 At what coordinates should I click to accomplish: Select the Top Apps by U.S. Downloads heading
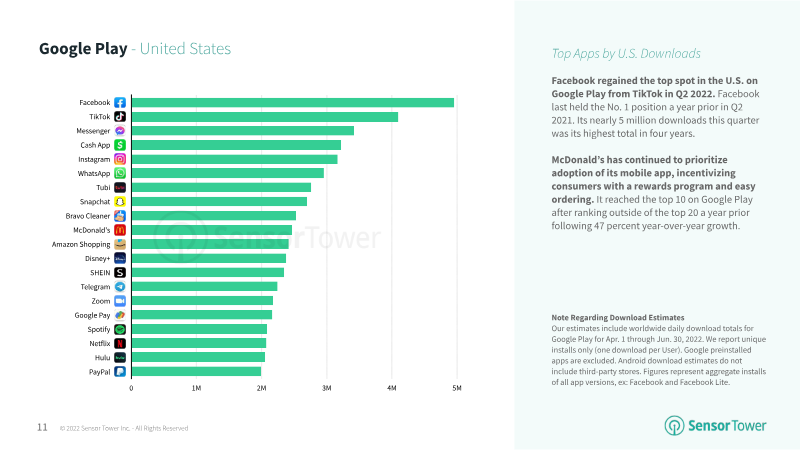tap(626, 54)
